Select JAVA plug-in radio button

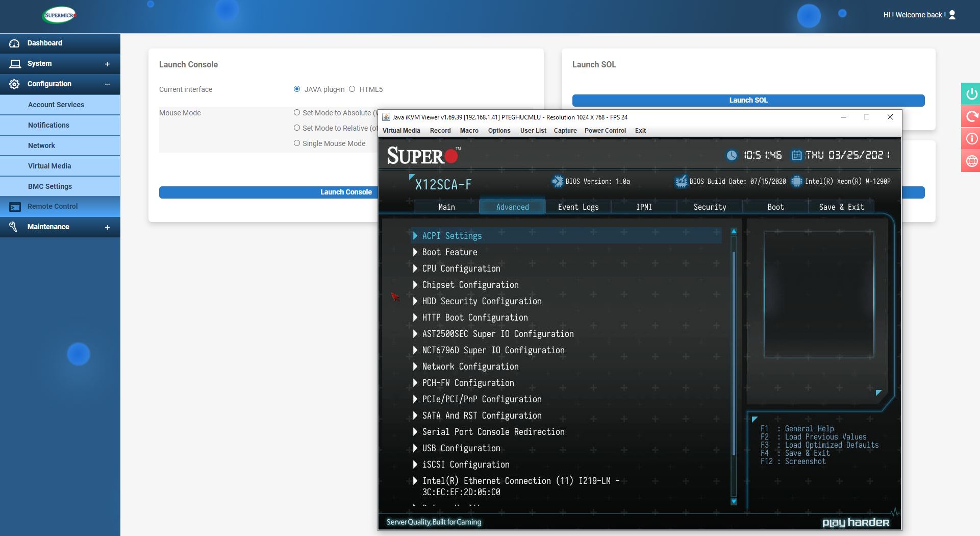click(x=297, y=89)
